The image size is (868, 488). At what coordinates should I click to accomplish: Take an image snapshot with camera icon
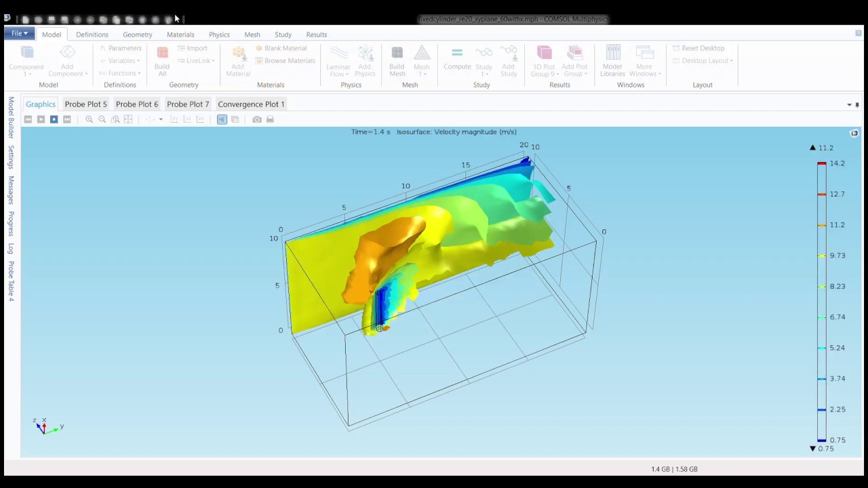257,119
